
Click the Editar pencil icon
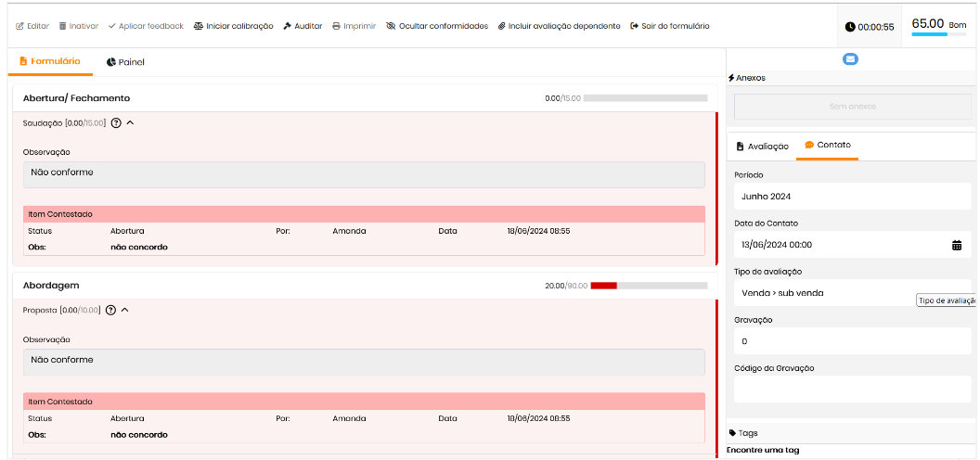pyautogui.click(x=19, y=26)
